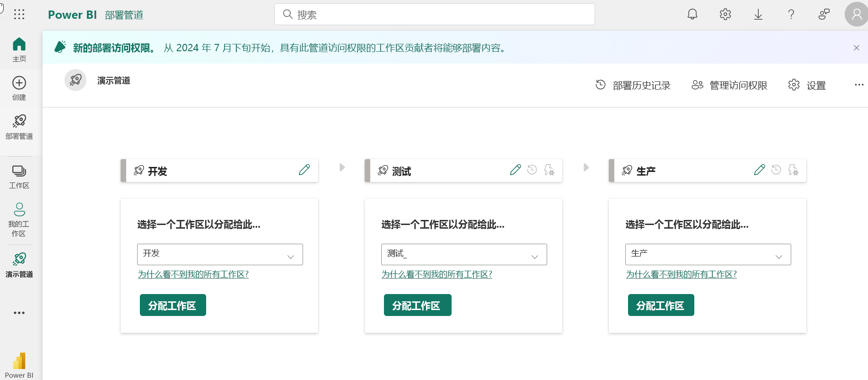Open 测试 stage deployment history clock icon
The height and width of the screenshot is (380, 868).
coord(532,170)
